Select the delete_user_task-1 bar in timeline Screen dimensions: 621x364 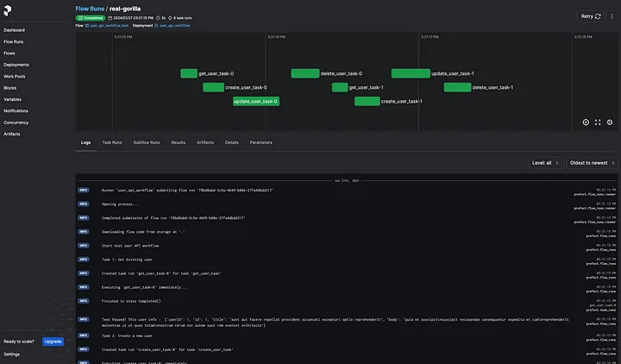tap(457, 87)
